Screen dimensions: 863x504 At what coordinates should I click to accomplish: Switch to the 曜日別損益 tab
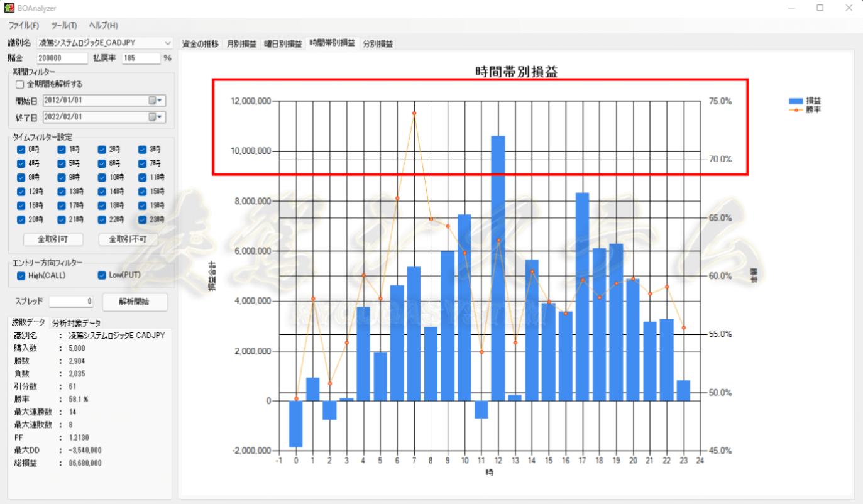pos(283,44)
